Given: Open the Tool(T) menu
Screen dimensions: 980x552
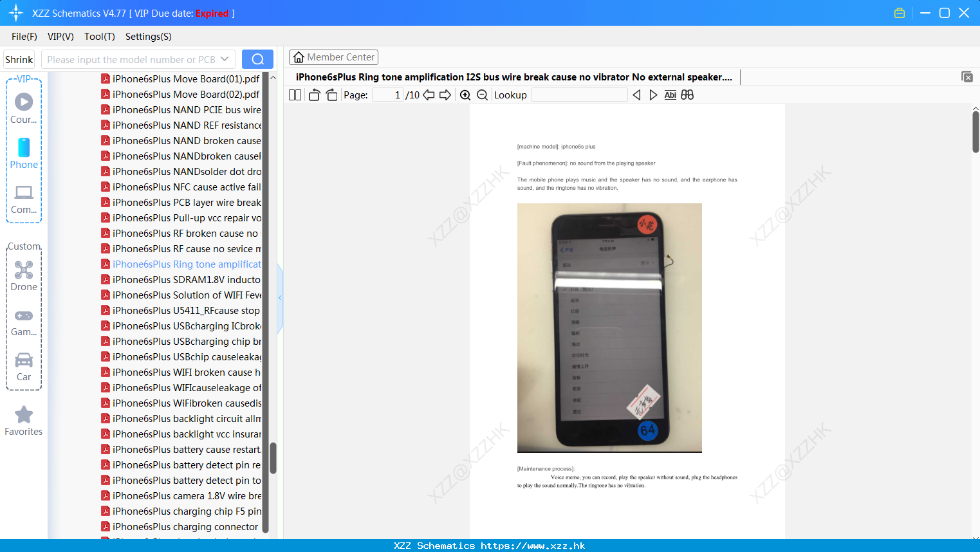Looking at the screenshot, I should tap(100, 37).
